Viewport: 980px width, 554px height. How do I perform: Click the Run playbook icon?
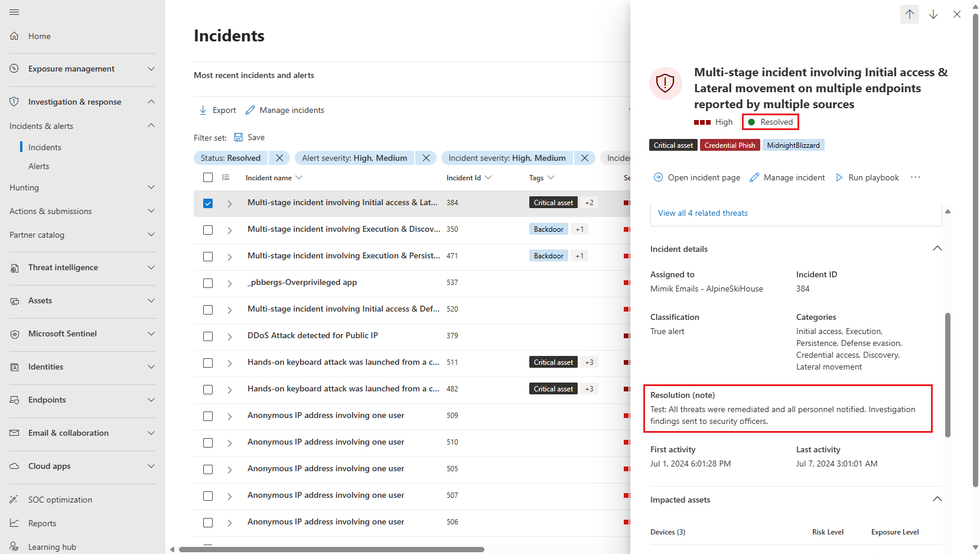click(x=839, y=177)
